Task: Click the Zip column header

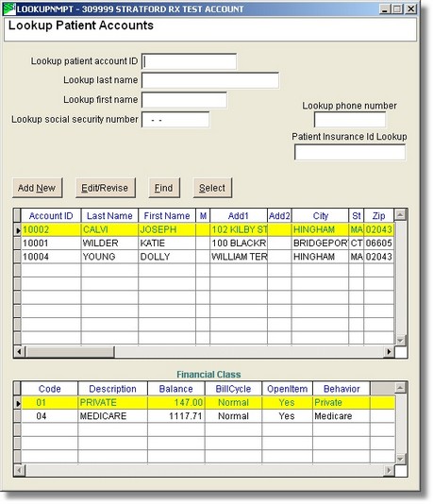Action: point(378,216)
